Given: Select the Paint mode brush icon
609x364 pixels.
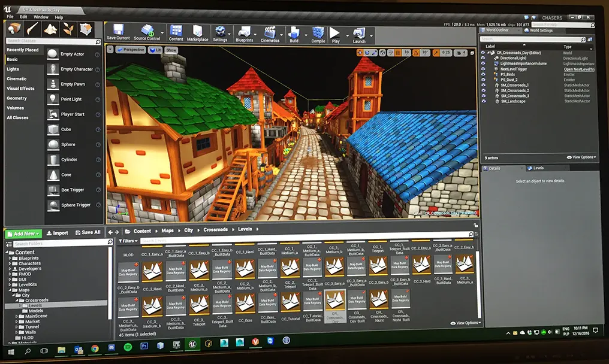Looking at the screenshot, I should [32, 28].
